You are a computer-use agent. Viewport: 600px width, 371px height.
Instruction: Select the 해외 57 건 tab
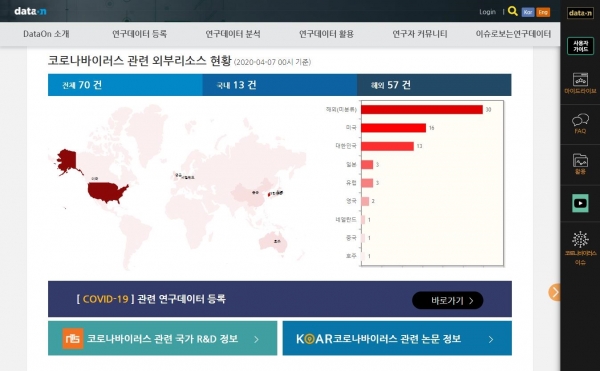coord(434,85)
